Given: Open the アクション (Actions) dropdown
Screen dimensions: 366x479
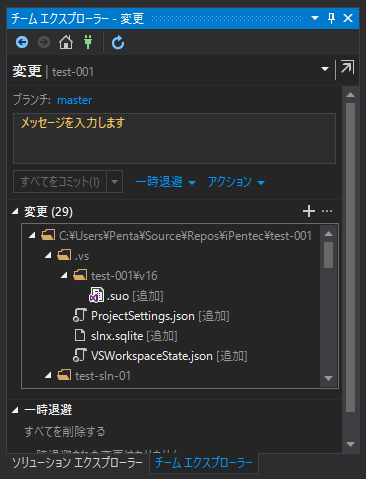Looking at the screenshot, I should [x=236, y=182].
